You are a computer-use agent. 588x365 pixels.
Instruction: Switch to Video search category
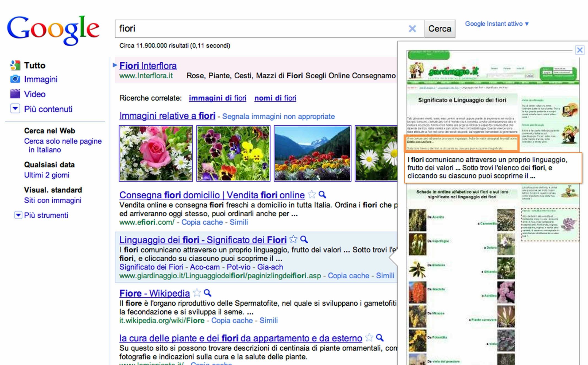coord(35,94)
